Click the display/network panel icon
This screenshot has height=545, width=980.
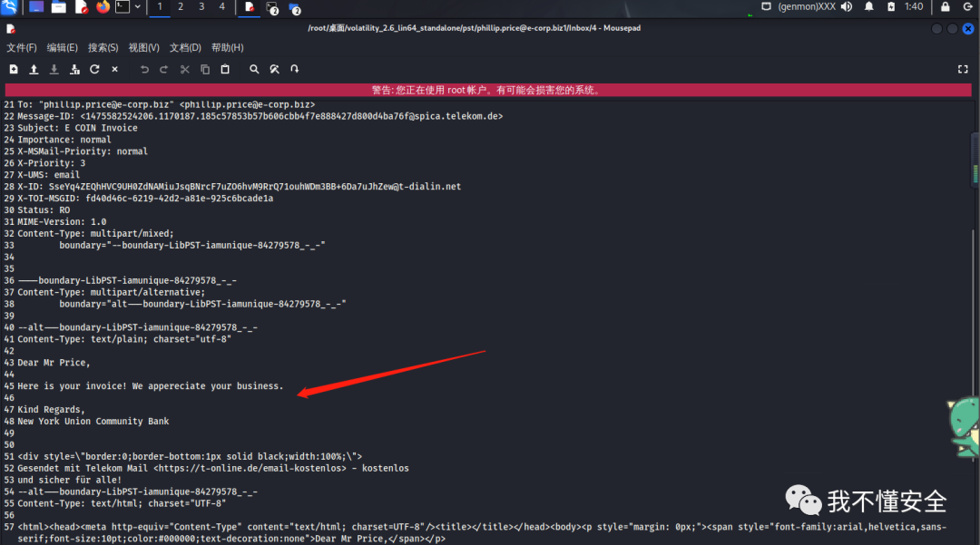[766, 7]
